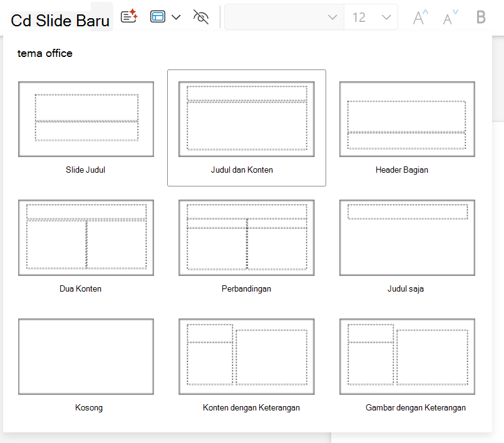Choose the Konten dengan Keterangan layout thumbnail
Viewport: 504px width, 443px height.
[x=247, y=357]
